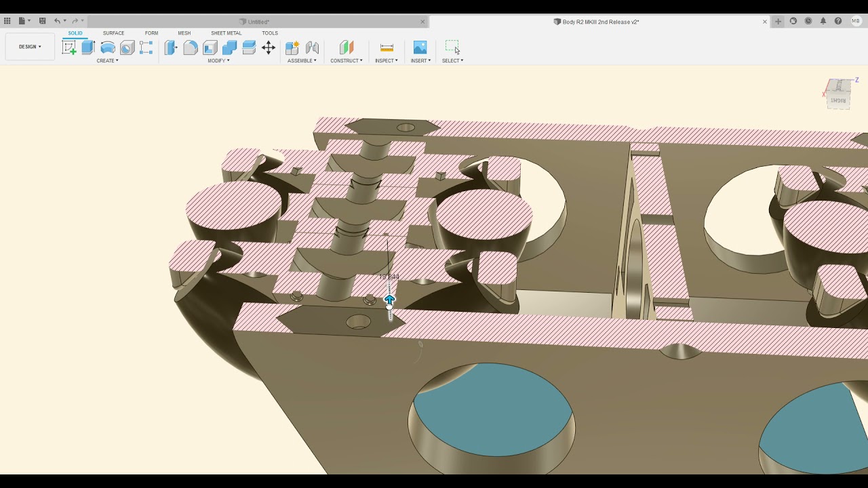This screenshot has width=868, height=488.
Task: Select the Hole tool
Action: coord(127,47)
